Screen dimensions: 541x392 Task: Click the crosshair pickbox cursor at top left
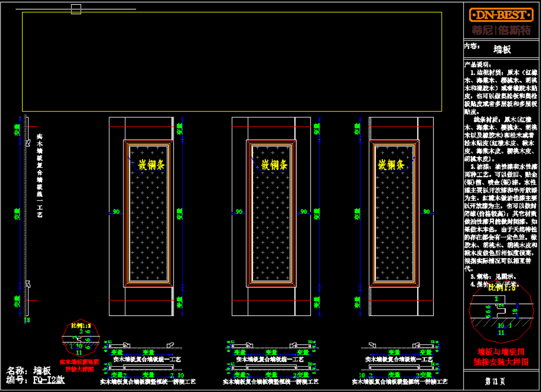76,9
